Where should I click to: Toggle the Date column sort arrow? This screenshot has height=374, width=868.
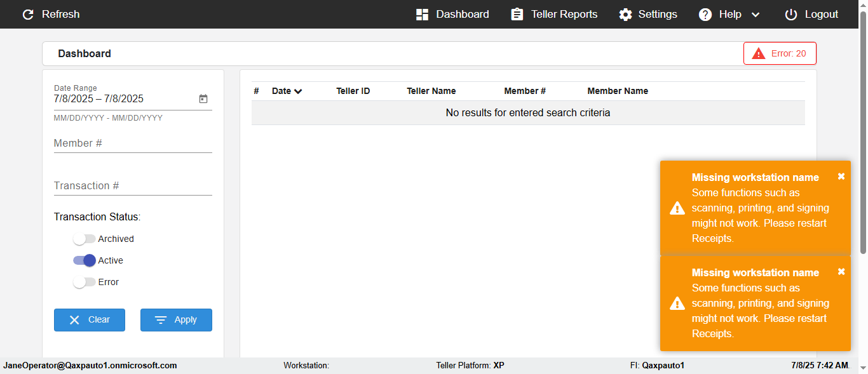[298, 91]
